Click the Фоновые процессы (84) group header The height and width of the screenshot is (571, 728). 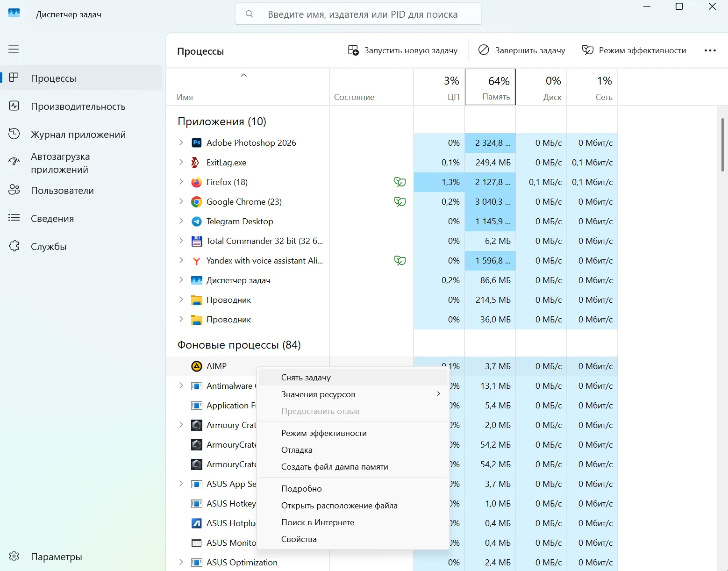239,345
